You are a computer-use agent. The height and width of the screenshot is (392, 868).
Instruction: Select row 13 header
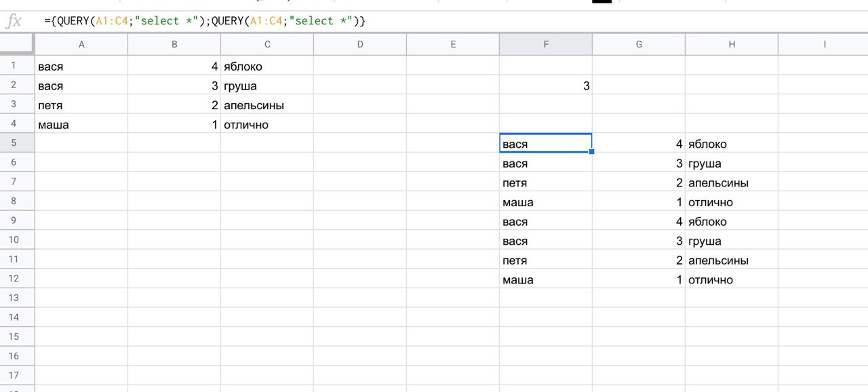tap(17, 298)
